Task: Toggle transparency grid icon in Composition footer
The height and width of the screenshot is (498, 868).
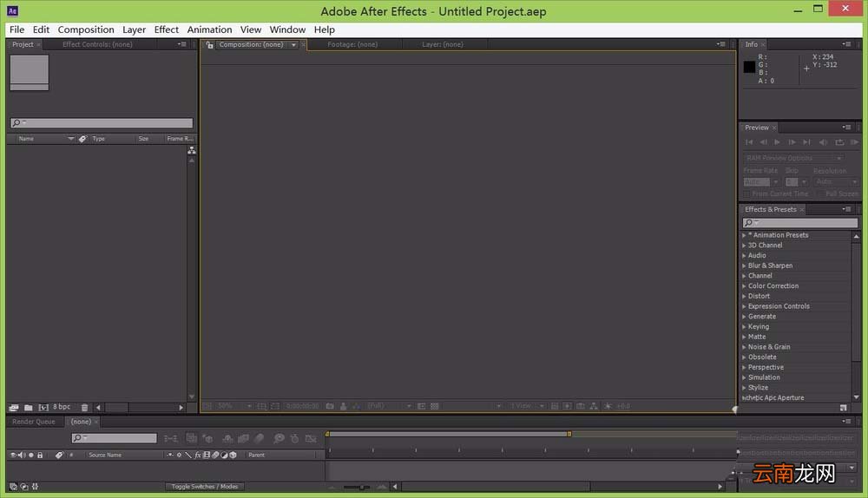Action: click(435, 406)
